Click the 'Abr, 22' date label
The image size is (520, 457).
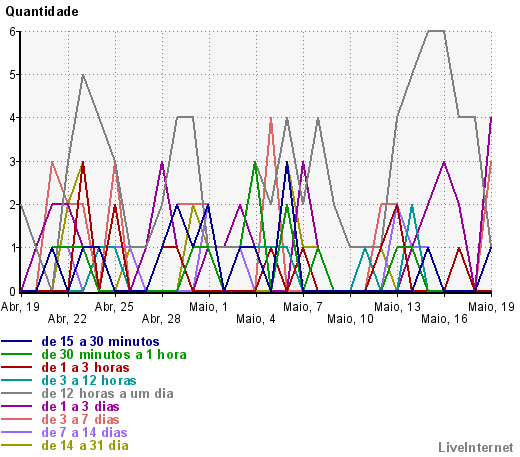click(x=67, y=319)
